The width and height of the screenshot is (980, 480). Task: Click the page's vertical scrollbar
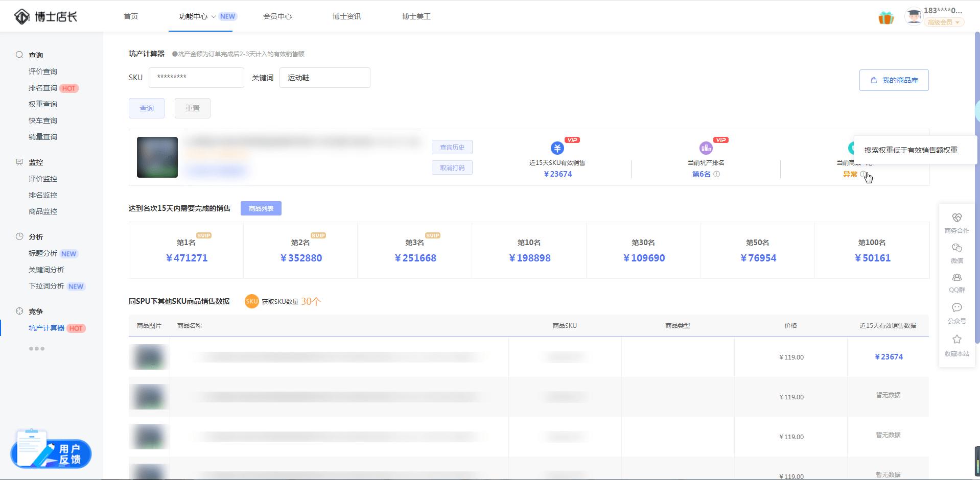coord(977,204)
